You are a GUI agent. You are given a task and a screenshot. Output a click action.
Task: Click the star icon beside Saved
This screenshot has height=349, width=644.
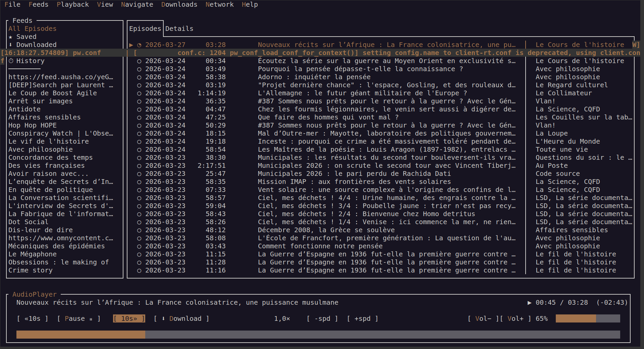point(10,37)
